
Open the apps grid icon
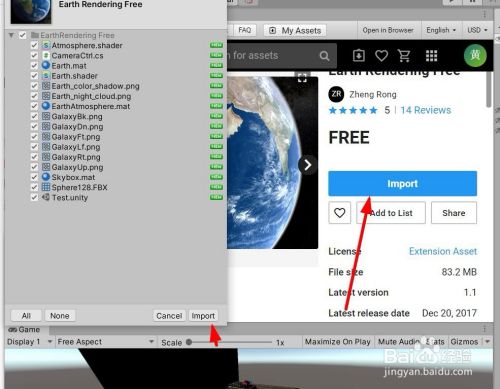[x=431, y=56]
